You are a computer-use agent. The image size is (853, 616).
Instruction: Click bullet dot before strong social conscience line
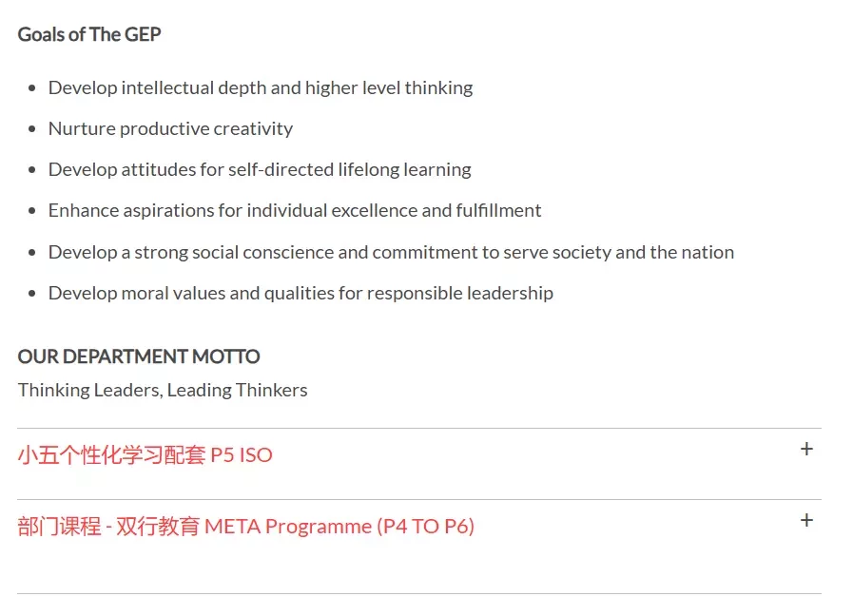(32, 252)
